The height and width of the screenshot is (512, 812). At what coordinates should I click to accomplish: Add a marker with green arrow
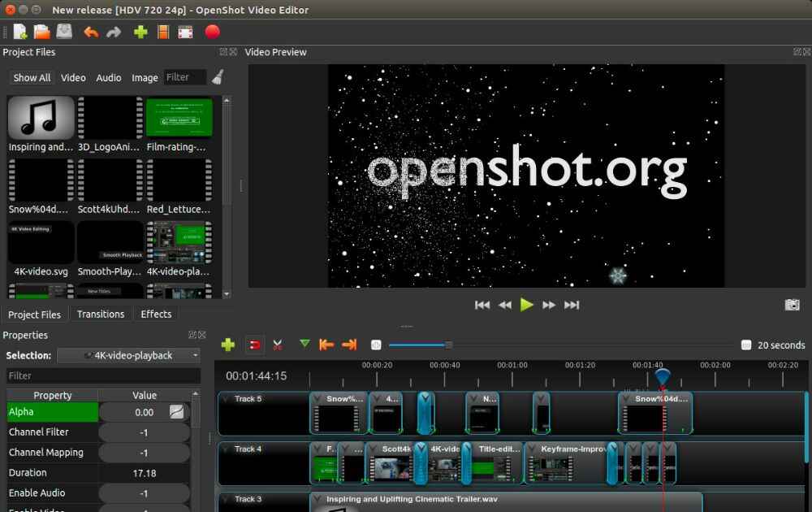point(304,343)
